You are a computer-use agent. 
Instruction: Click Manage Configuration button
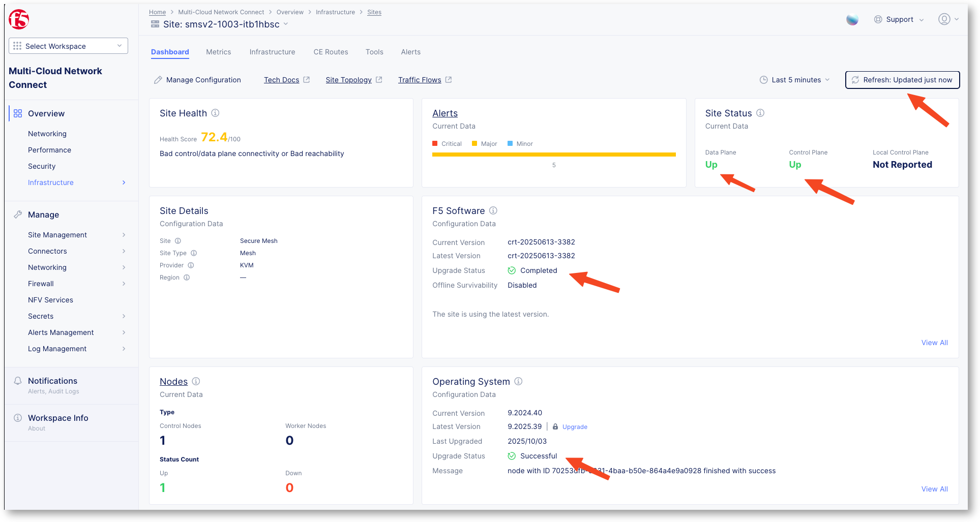tap(197, 80)
